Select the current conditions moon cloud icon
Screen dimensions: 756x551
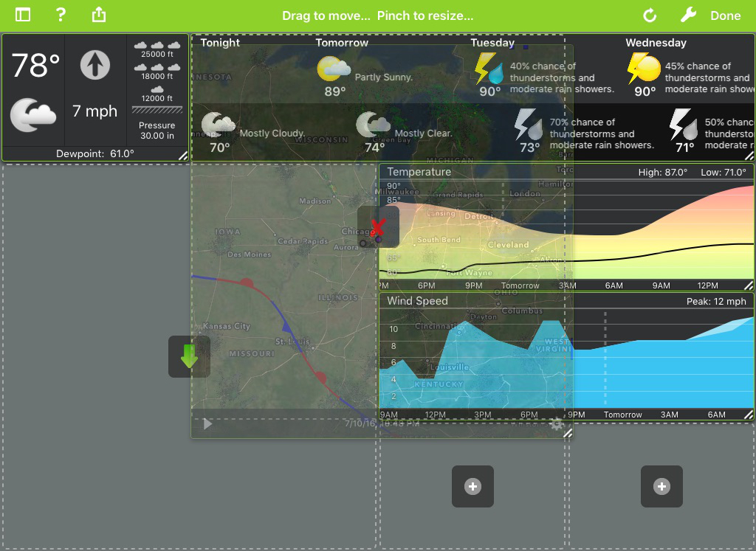(x=32, y=115)
